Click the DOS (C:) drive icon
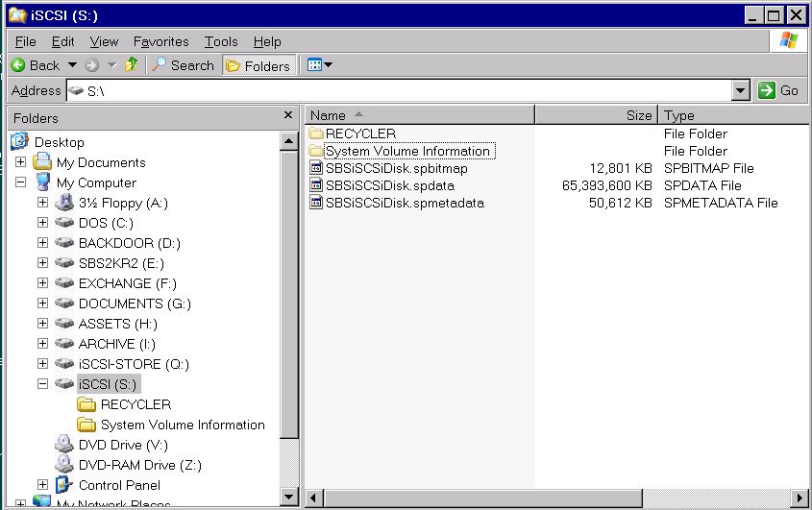The width and height of the screenshot is (812, 510). 64,222
